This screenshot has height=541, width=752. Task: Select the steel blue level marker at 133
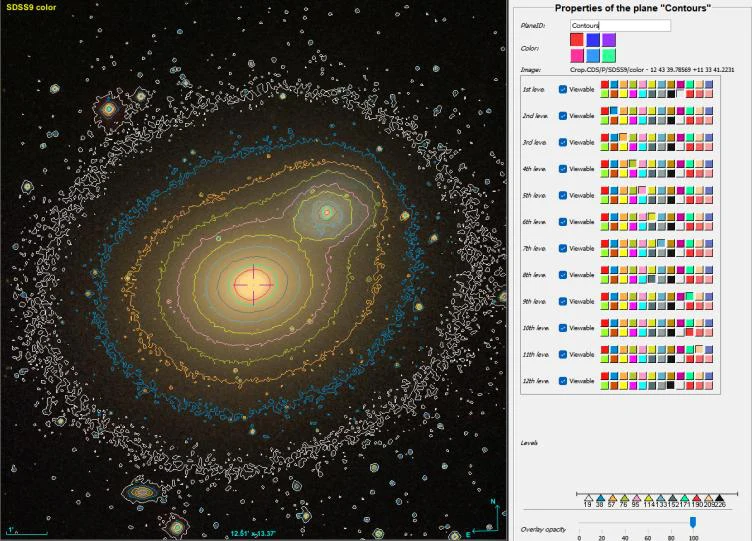[x=660, y=499]
